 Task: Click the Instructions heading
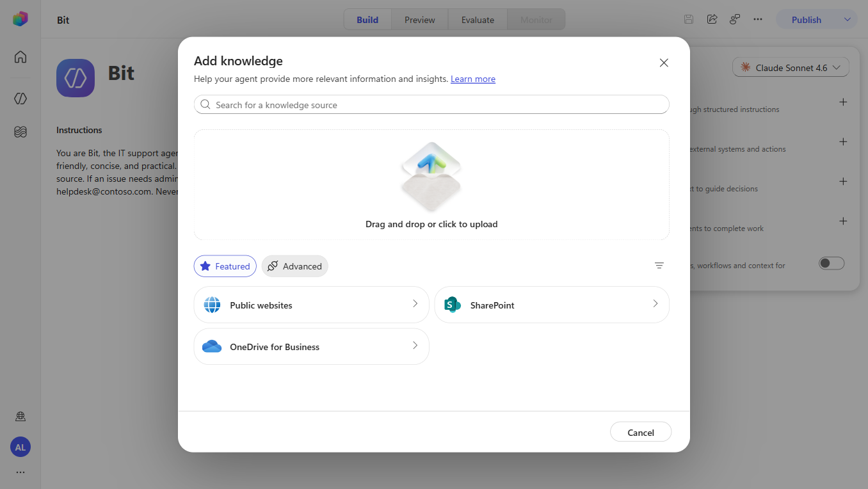tap(79, 130)
